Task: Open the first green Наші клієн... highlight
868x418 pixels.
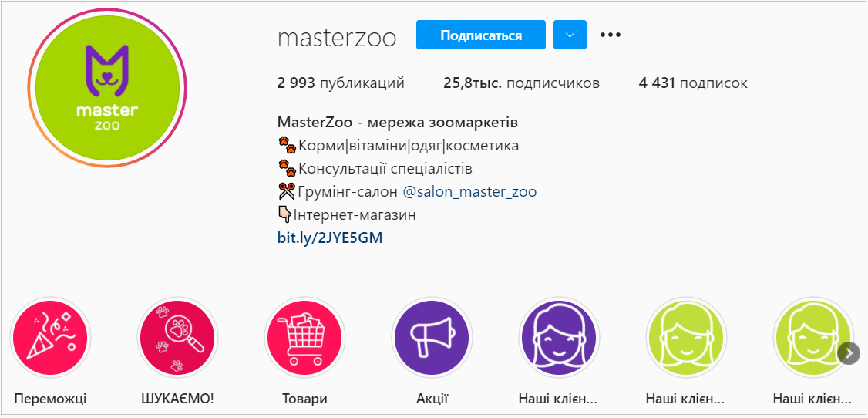Action: (686, 337)
